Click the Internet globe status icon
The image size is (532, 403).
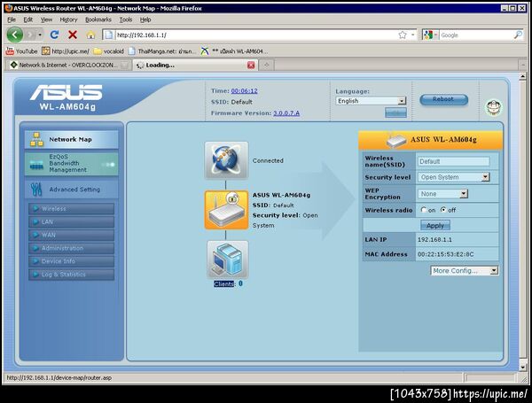coord(226,160)
